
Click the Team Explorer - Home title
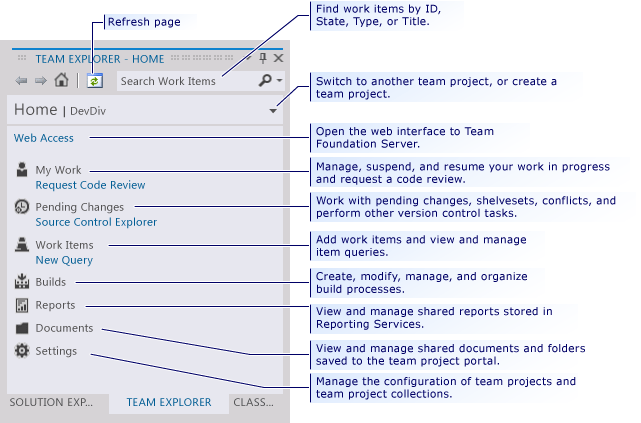point(100,59)
